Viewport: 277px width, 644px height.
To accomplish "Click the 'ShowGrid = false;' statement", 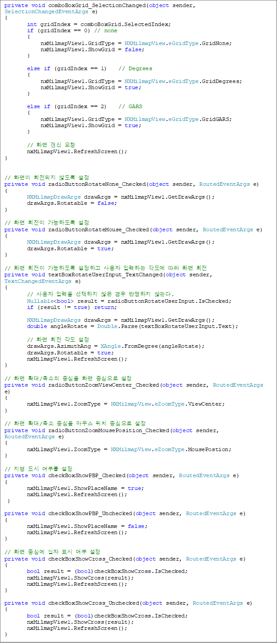I will coord(92,49).
